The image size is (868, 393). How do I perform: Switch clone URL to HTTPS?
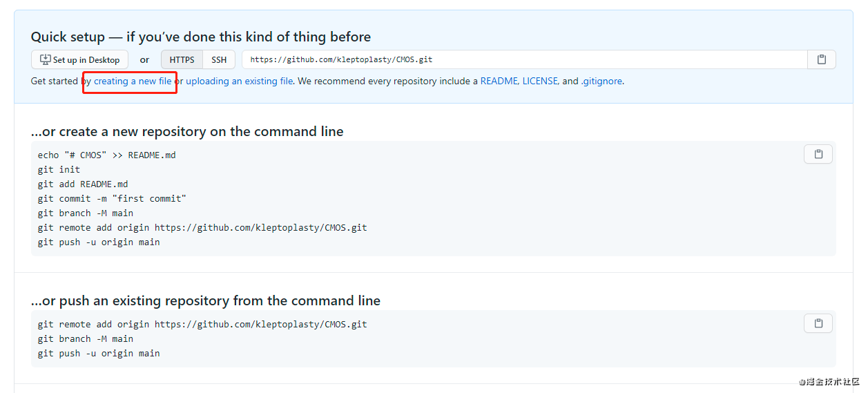point(182,59)
